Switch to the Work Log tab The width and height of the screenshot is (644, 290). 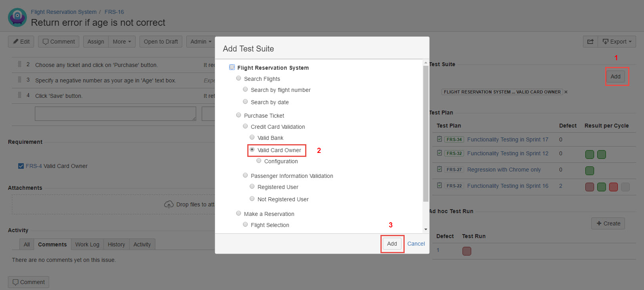(87, 244)
